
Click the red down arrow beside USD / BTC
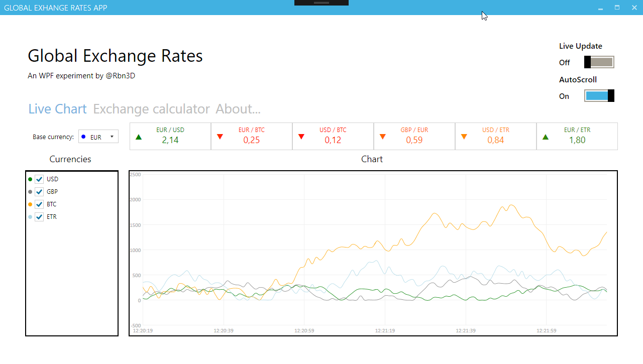pos(301,137)
